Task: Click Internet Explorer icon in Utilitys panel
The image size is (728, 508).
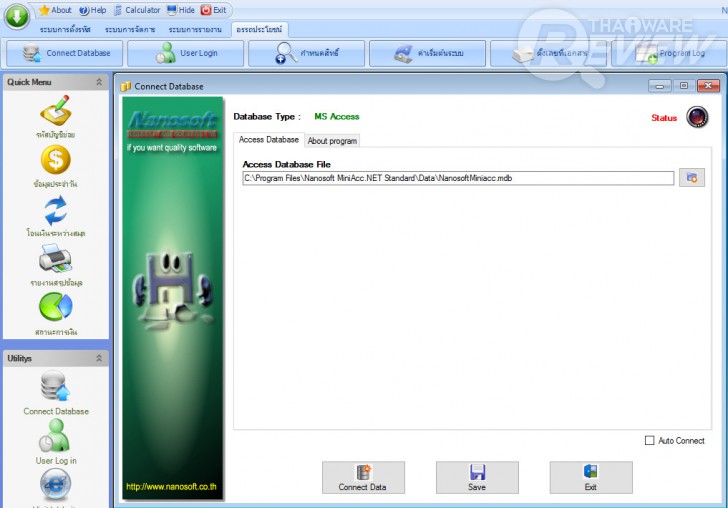Action: (56, 484)
